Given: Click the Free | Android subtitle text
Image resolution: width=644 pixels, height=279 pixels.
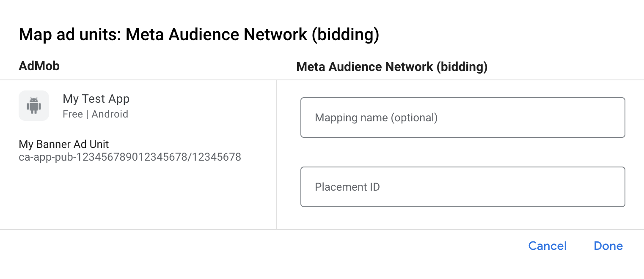Looking at the screenshot, I should [95, 114].
